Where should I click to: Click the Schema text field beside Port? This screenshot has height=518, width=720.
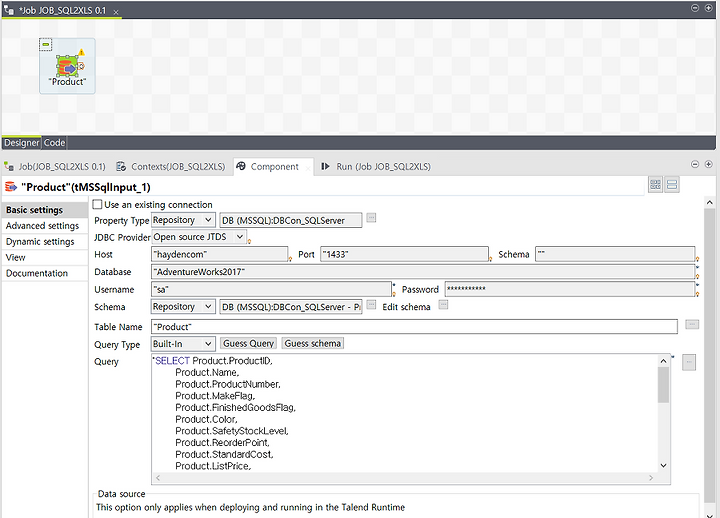615,254
